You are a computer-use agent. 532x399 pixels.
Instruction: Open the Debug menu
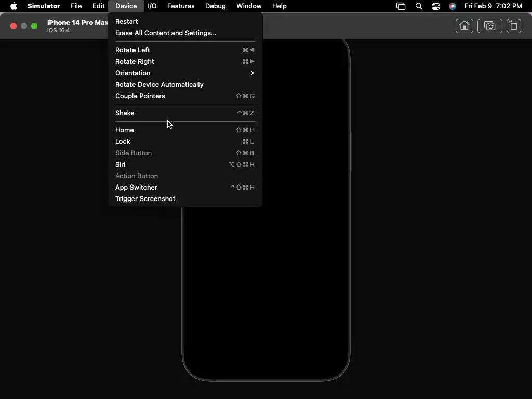tap(216, 6)
